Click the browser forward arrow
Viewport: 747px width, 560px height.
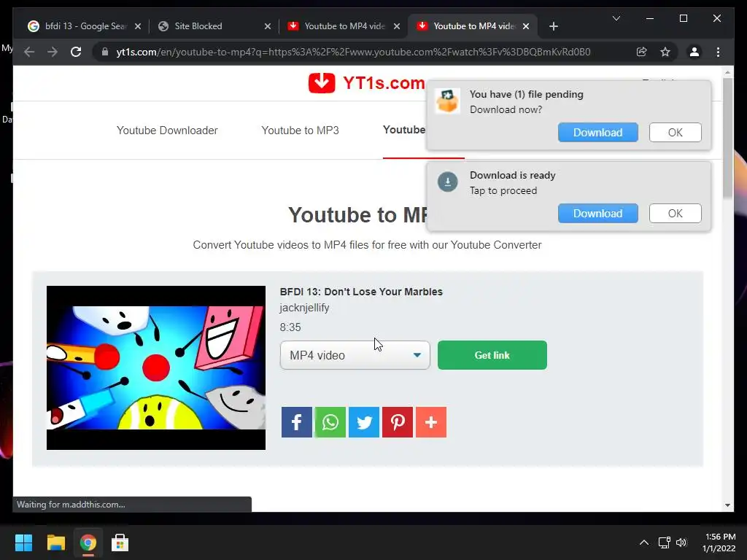click(x=53, y=52)
